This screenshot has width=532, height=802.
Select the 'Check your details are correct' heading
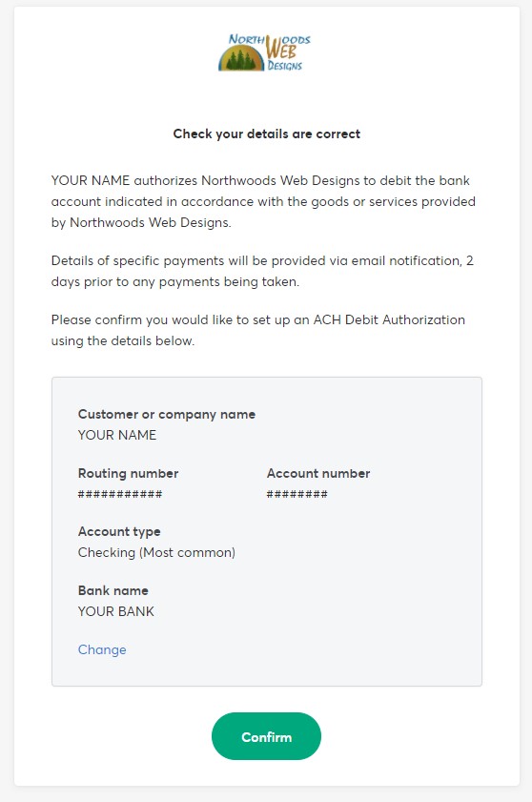point(267,134)
